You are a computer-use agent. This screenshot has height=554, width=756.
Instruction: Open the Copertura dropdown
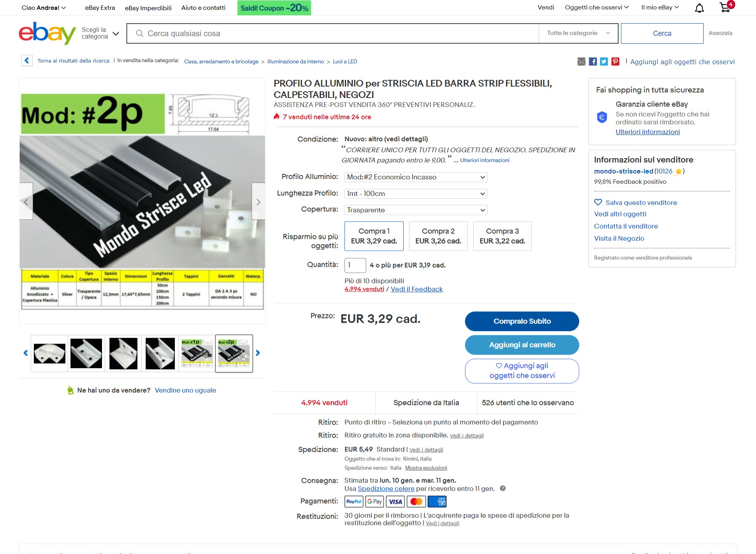tap(416, 210)
